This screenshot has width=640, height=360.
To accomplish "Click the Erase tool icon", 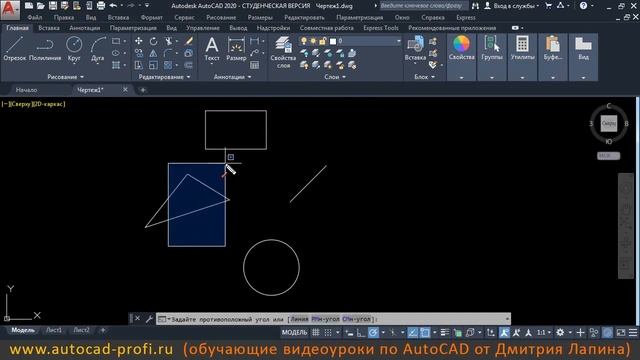I will pos(189,41).
